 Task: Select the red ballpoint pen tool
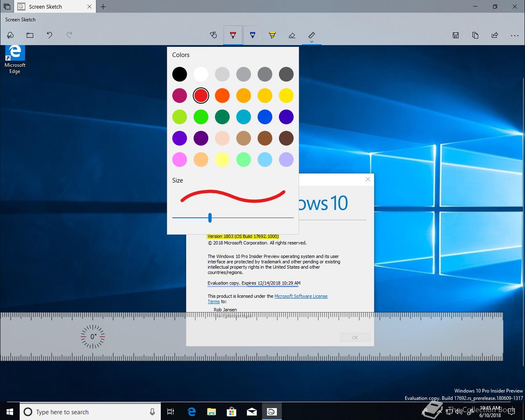(x=233, y=35)
